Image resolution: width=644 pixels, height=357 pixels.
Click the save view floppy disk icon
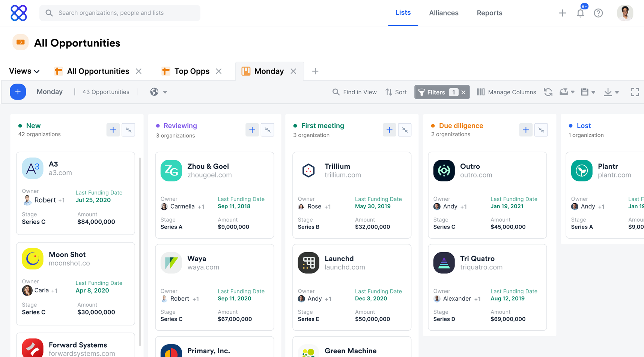585,92
